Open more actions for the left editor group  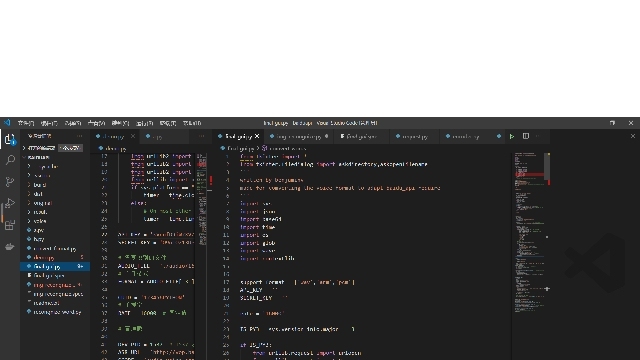click(201, 136)
